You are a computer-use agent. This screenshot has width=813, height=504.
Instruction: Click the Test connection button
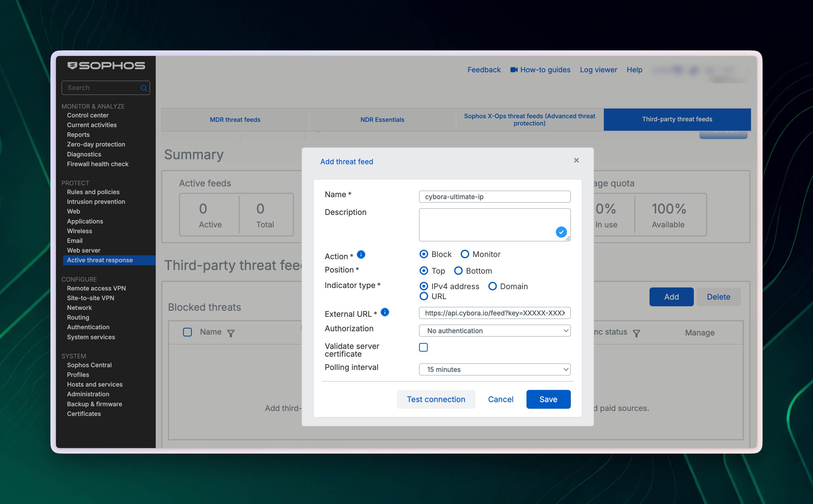point(436,399)
